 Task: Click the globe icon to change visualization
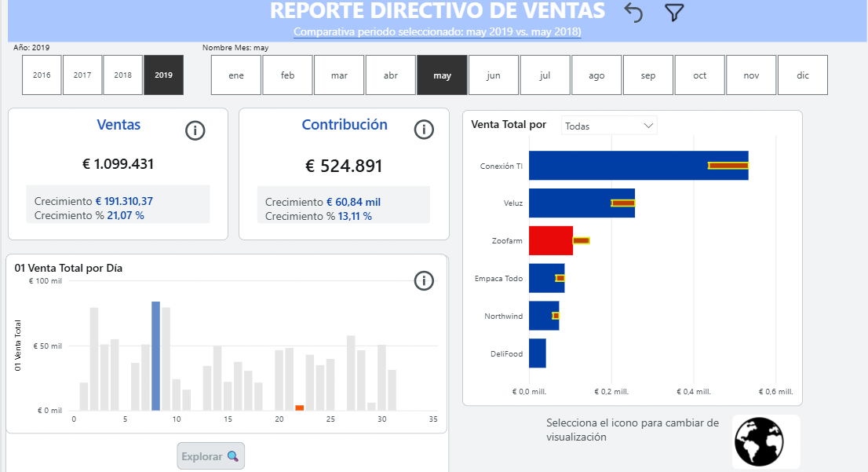[759, 441]
